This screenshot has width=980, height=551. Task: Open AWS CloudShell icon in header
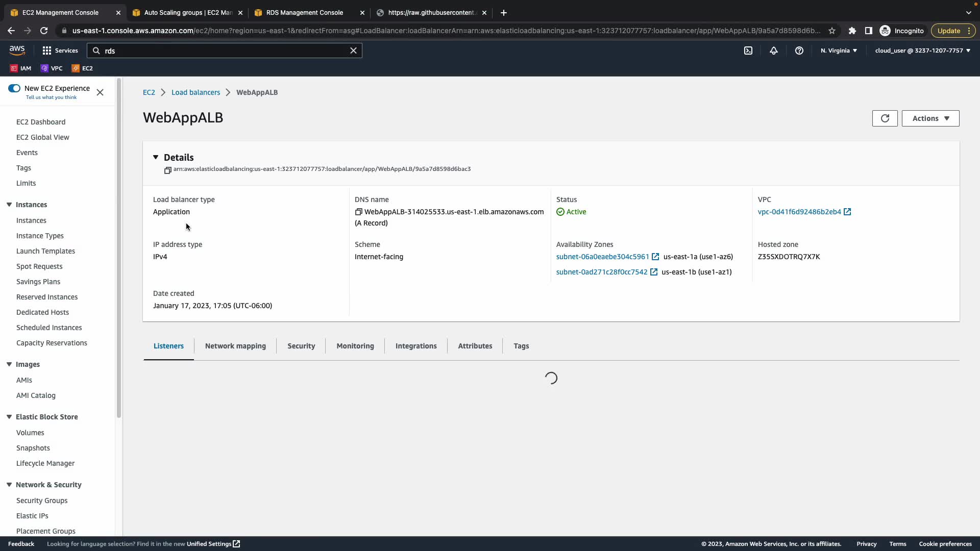(x=748, y=51)
